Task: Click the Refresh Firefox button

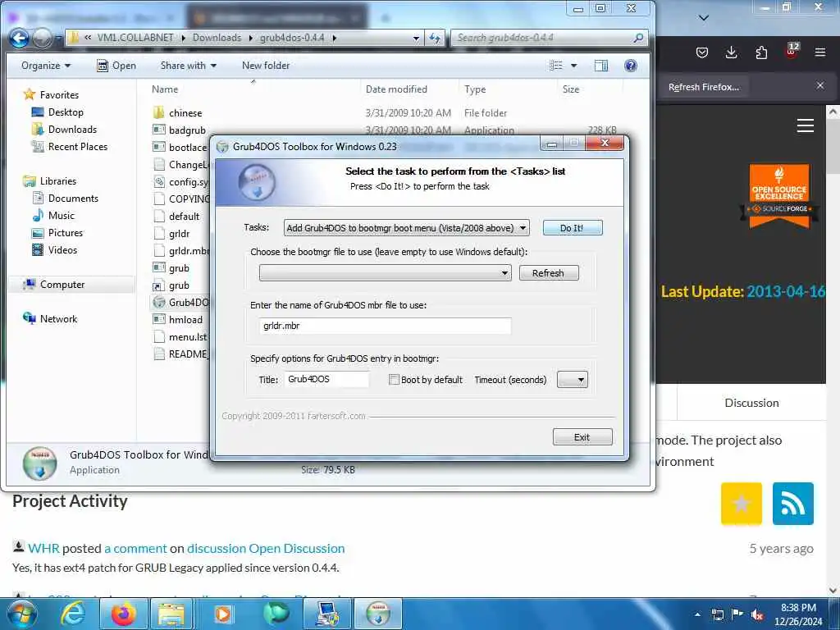Action: point(704,87)
